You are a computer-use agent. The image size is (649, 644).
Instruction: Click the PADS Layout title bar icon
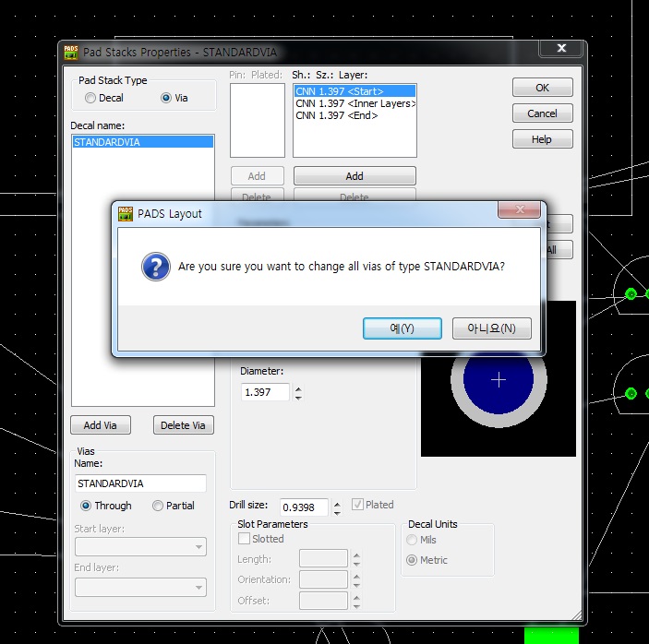tap(126, 214)
